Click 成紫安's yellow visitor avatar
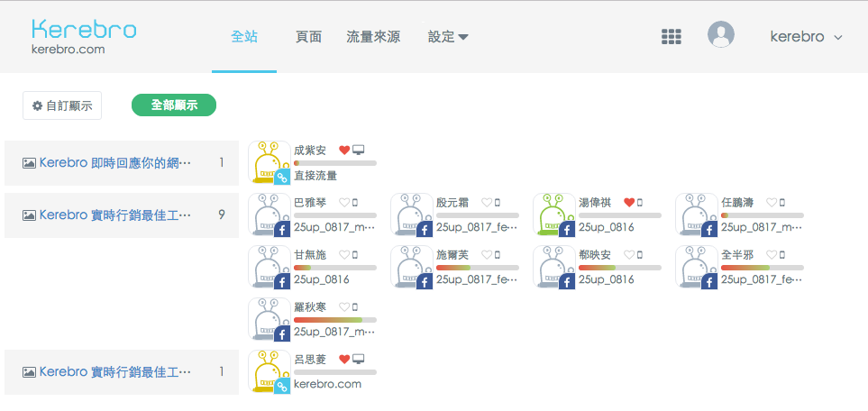The height and width of the screenshot is (411, 868). coord(269,163)
